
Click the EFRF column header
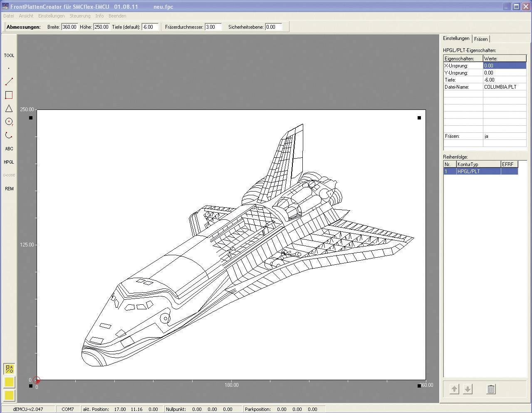pyautogui.click(x=509, y=164)
